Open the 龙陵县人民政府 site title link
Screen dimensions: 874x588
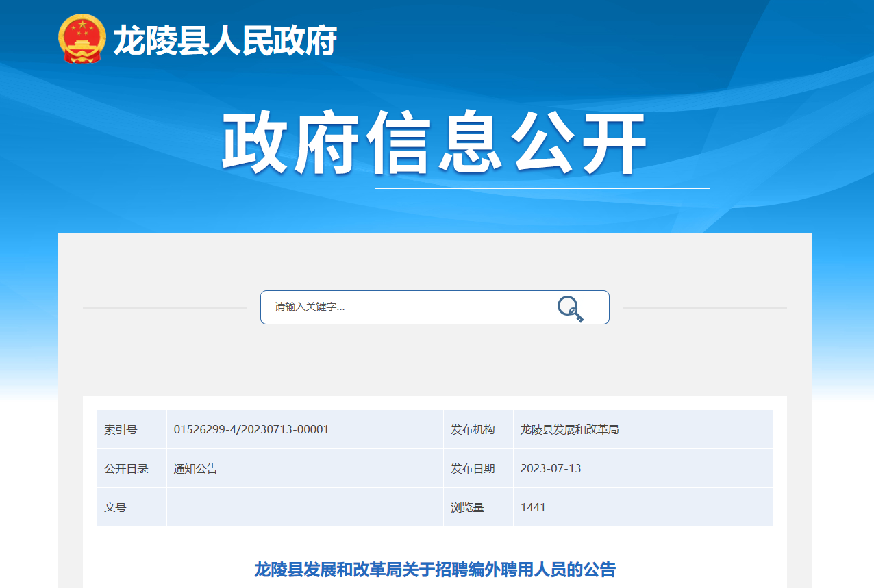click(x=225, y=41)
